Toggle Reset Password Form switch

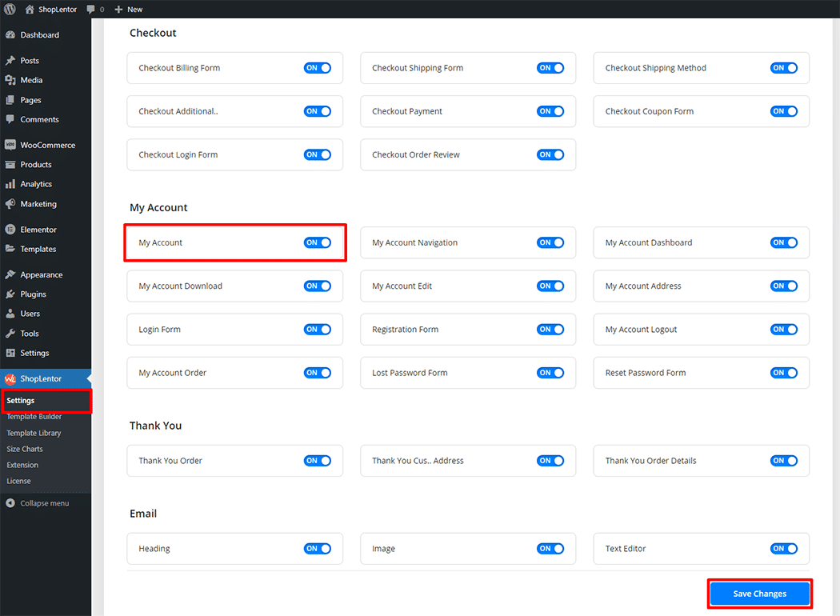[784, 373]
